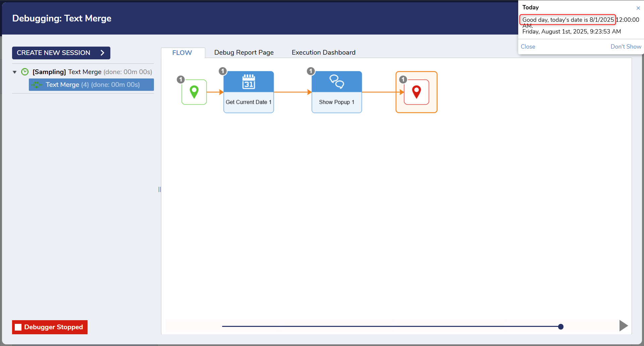Click the count badge on Start step
The image size is (644, 346).
(x=181, y=79)
